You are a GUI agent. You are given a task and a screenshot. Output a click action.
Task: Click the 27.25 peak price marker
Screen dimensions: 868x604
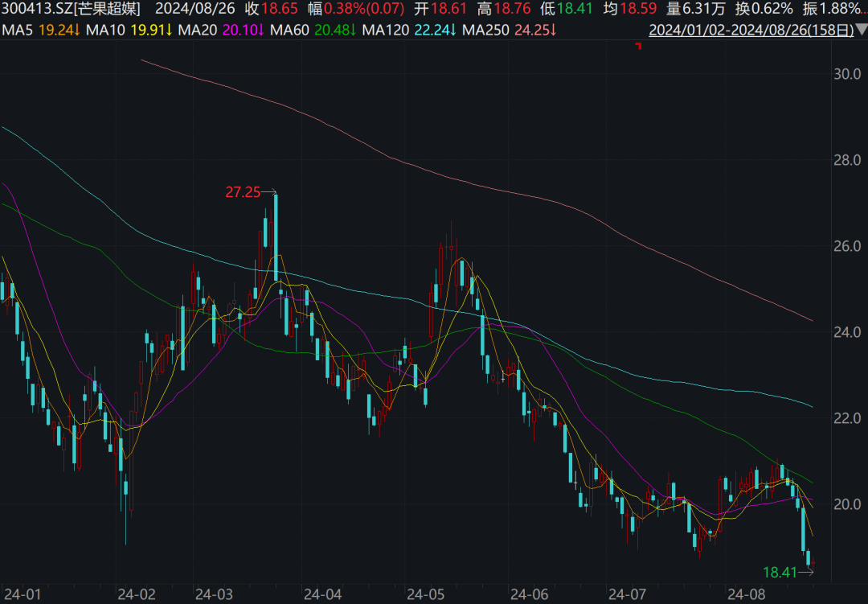point(243,192)
